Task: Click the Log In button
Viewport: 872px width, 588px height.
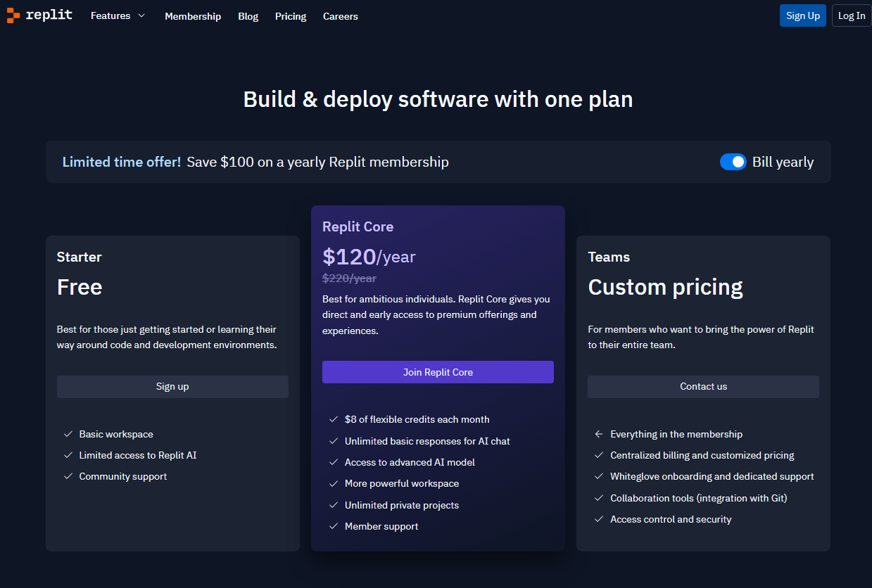Action: click(852, 15)
